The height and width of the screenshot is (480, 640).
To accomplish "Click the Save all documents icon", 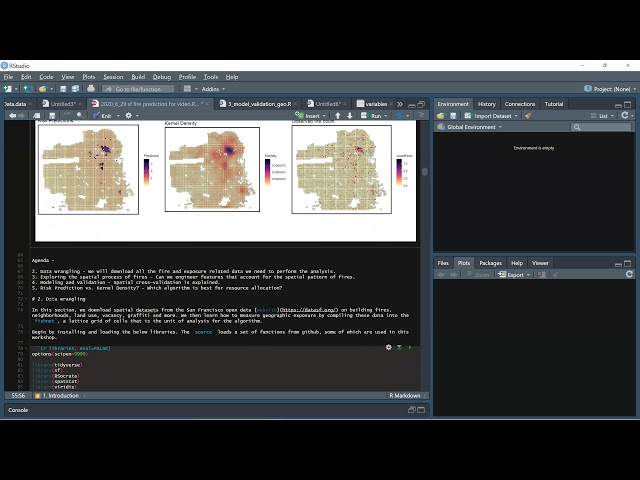I will tap(76, 89).
